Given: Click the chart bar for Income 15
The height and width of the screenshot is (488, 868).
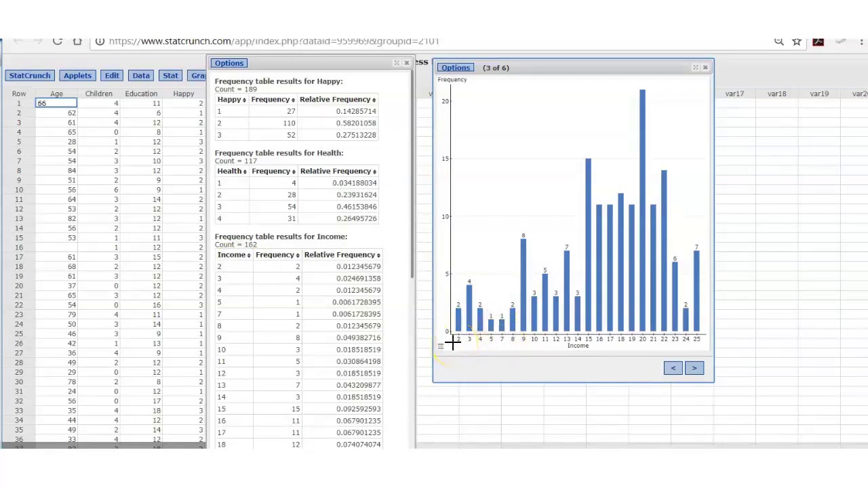Looking at the screenshot, I should (x=588, y=245).
